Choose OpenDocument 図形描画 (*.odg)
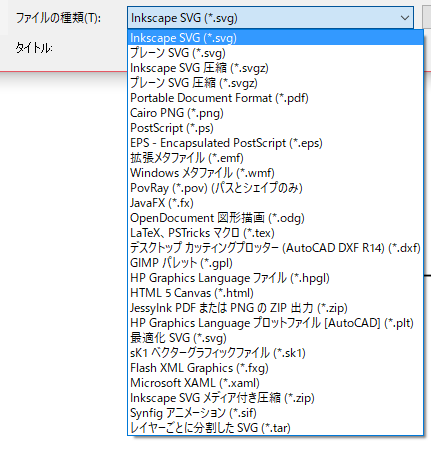The width and height of the screenshot is (431, 449). pos(275,218)
